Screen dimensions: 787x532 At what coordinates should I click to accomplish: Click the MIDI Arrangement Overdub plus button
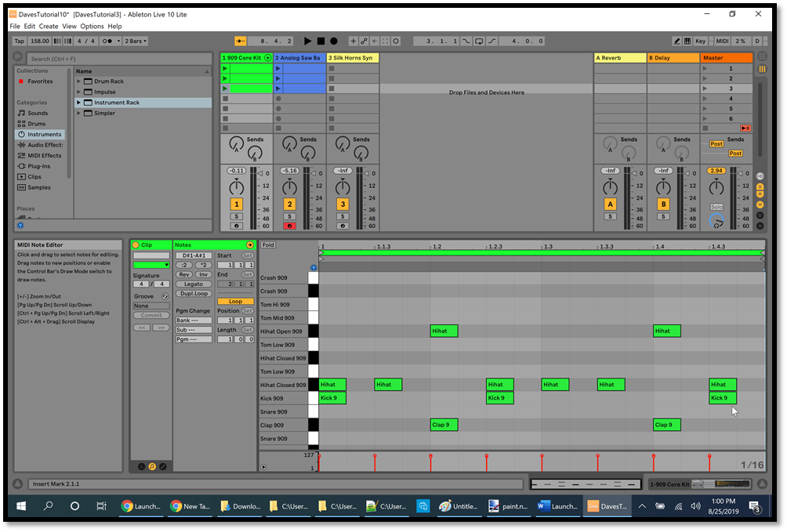click(x=354, y=42)
